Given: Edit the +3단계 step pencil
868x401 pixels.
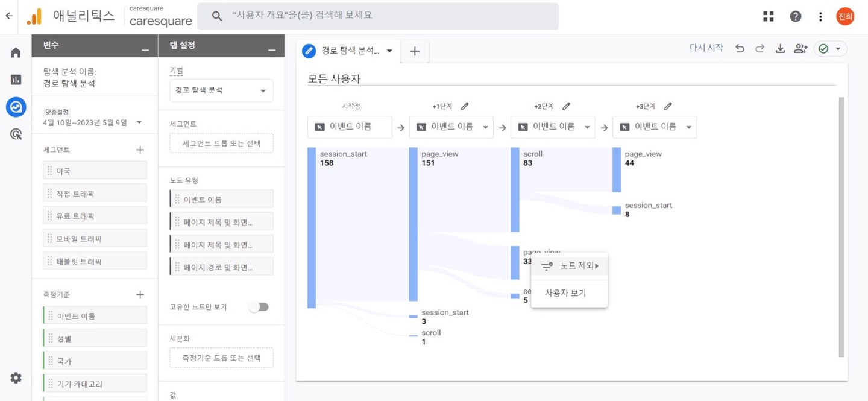Looking at the screenshot, I should (x=668, y=106).
